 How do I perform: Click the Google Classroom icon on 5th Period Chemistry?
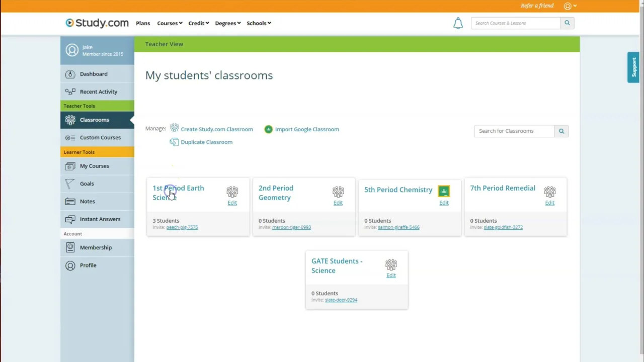(444, 191)
